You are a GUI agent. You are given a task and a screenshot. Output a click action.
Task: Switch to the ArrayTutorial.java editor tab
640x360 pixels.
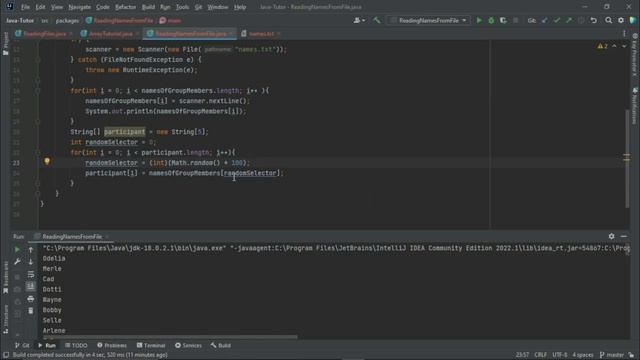click(111, 34)
